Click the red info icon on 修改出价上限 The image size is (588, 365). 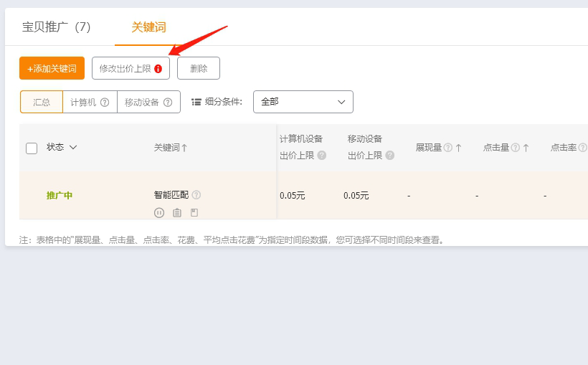click(158, 69)
